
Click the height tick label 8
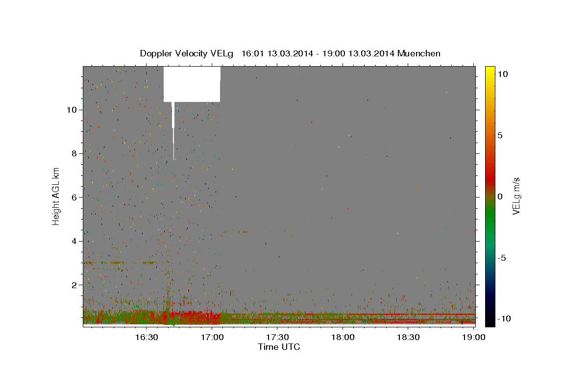coord(75,153)
